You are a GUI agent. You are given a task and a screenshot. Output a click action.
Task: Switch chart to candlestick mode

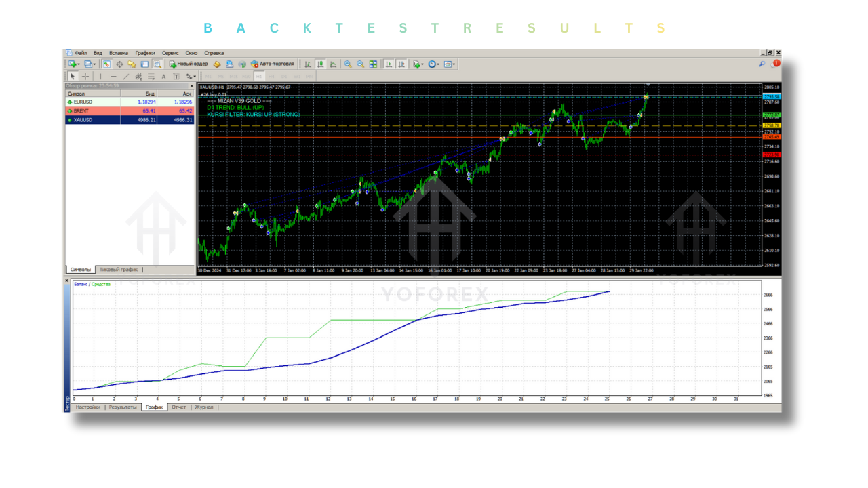(x=320, y=64)
